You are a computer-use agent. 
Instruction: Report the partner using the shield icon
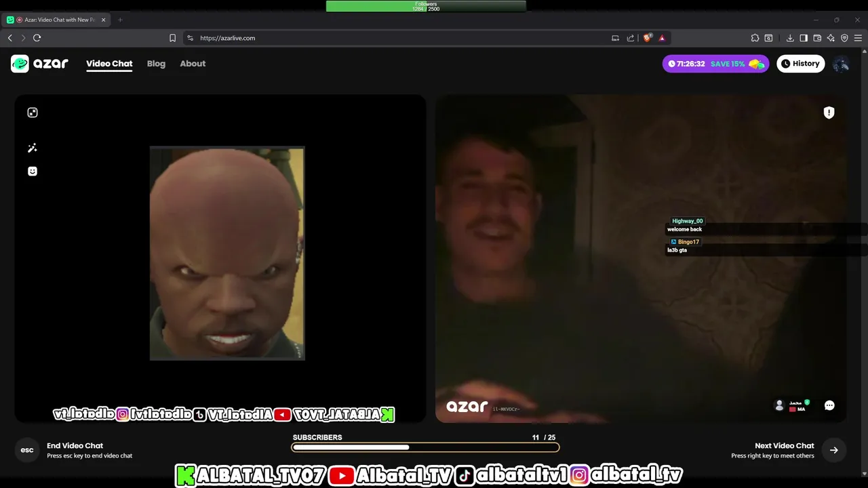pyautogui.click(x=829, y=113)
